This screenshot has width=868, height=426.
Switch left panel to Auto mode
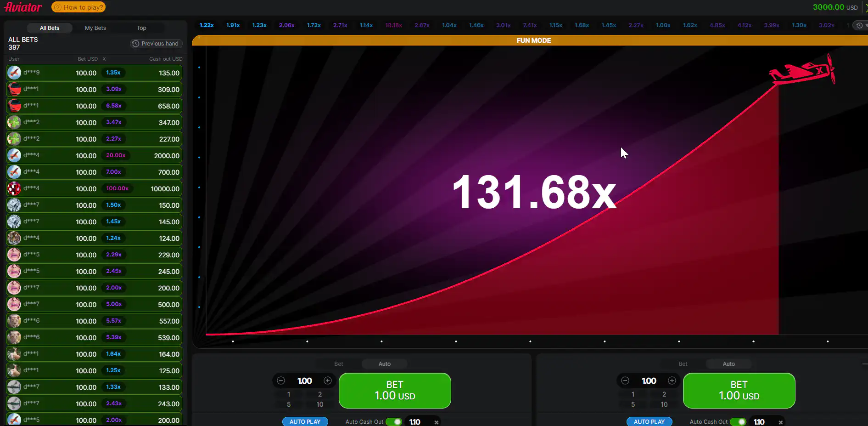384,364
